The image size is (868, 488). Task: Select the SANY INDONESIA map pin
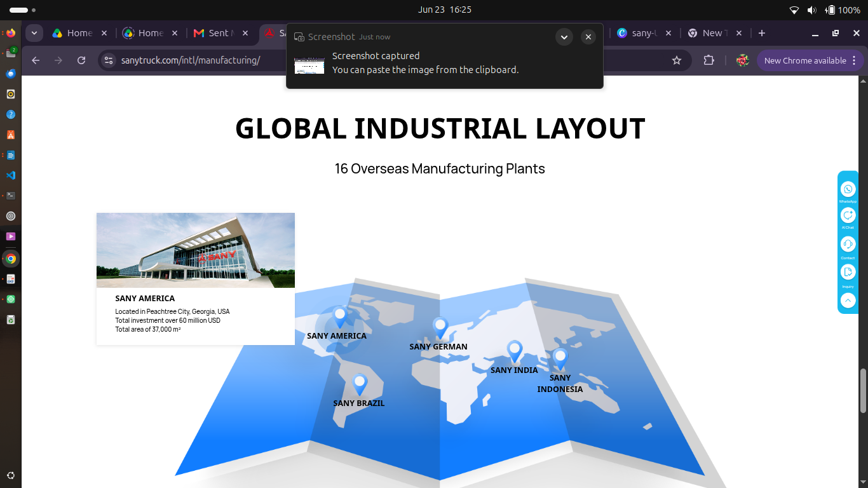coord(560,359)
